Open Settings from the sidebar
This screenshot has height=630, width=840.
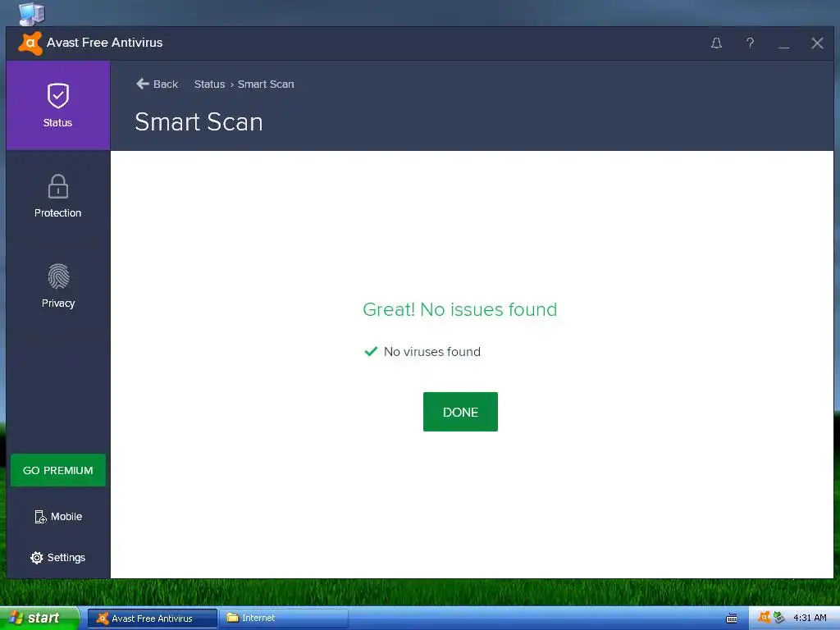click(x=58, y=557)
